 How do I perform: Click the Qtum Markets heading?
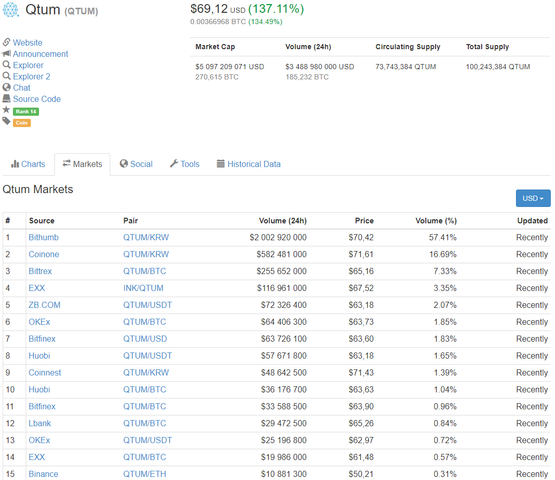38,189
